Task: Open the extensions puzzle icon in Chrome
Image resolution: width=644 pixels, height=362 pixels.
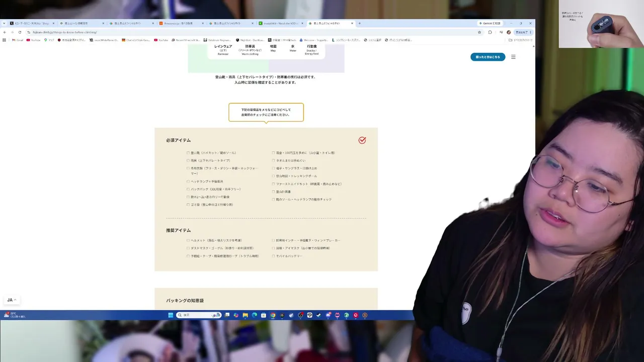Action: [490, 32]
